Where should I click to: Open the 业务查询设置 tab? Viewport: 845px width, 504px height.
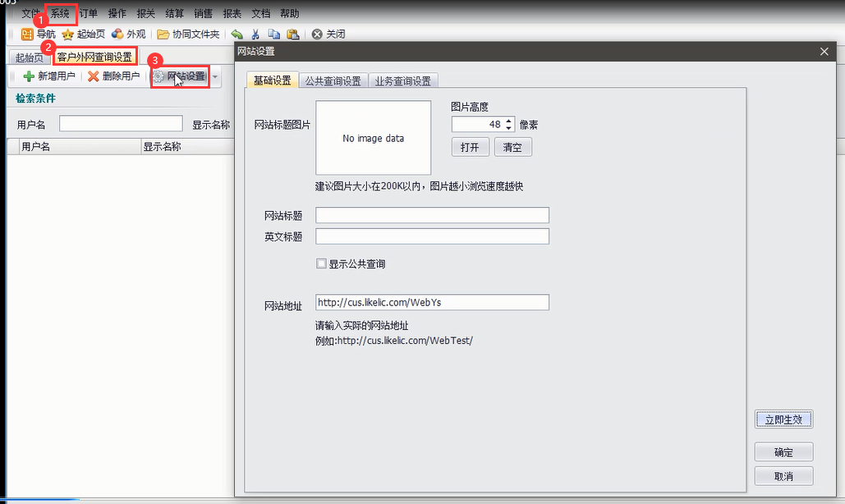coord(402,80)
